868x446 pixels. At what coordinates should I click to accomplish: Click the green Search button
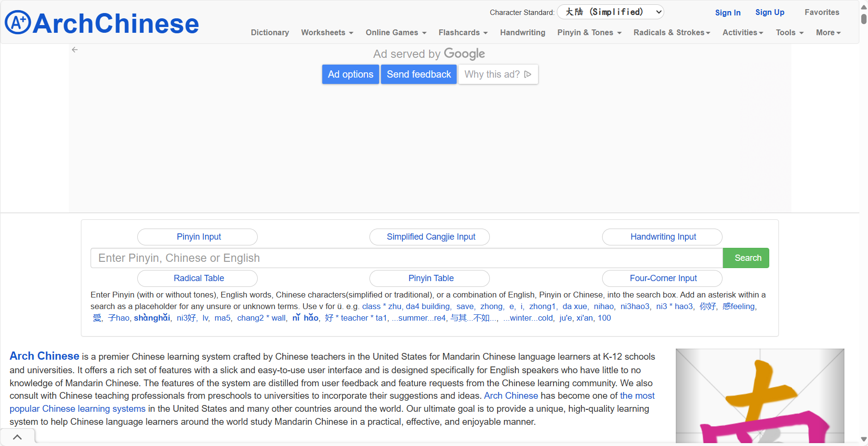pyautogui.click(x=746, y=258)
